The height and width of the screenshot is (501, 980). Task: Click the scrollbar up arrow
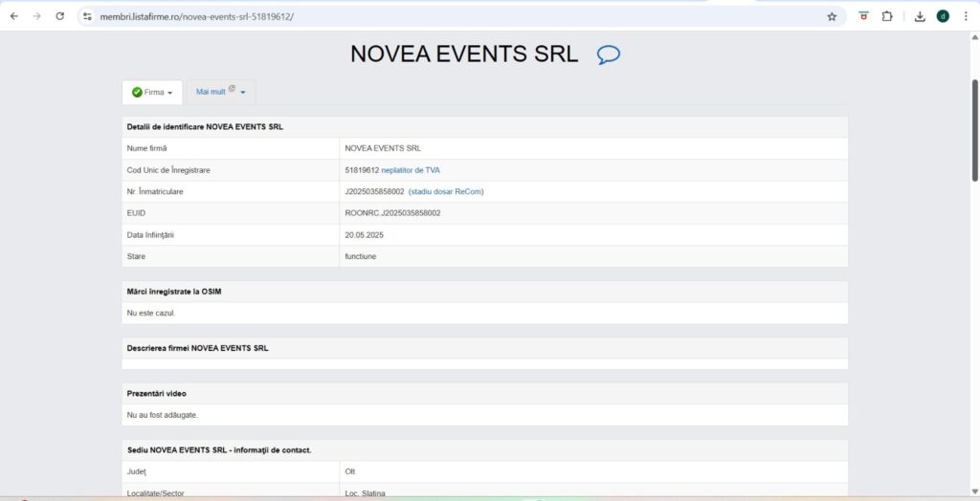pos(974,37)
